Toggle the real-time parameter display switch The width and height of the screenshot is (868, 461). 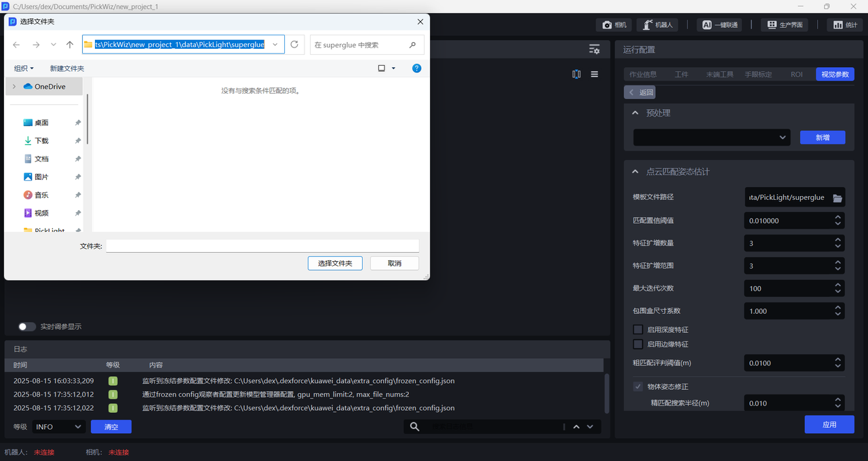click(27, 326)
